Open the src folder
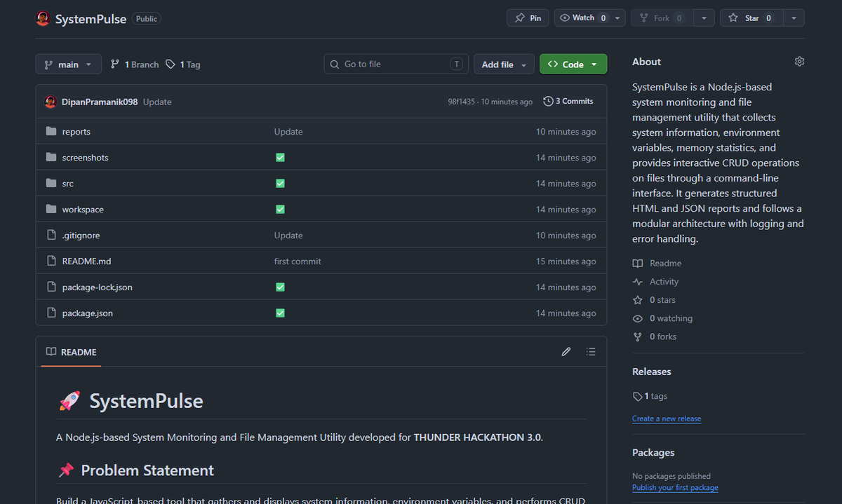The image size is (842, 504). point(68,184)
